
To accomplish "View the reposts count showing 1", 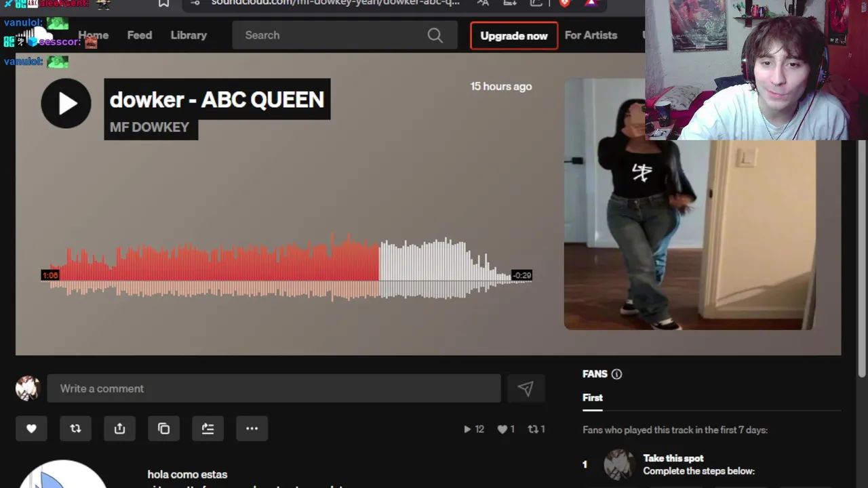I will tap(536, 429).
